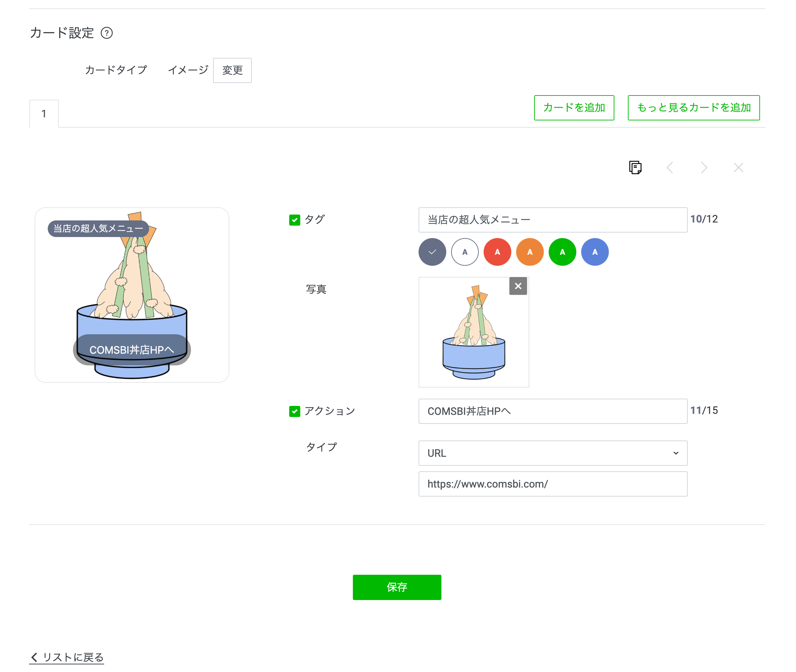This screenshot has width=796, height=672.
Task: Save settings with 保存 button
Action: [x=396, y=587]
